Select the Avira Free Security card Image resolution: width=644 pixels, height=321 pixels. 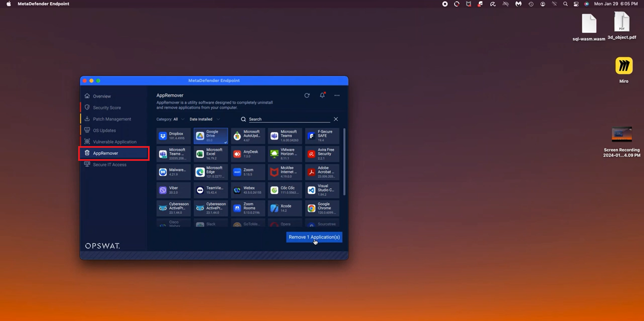pyautogui.click(x=322, y=154)
